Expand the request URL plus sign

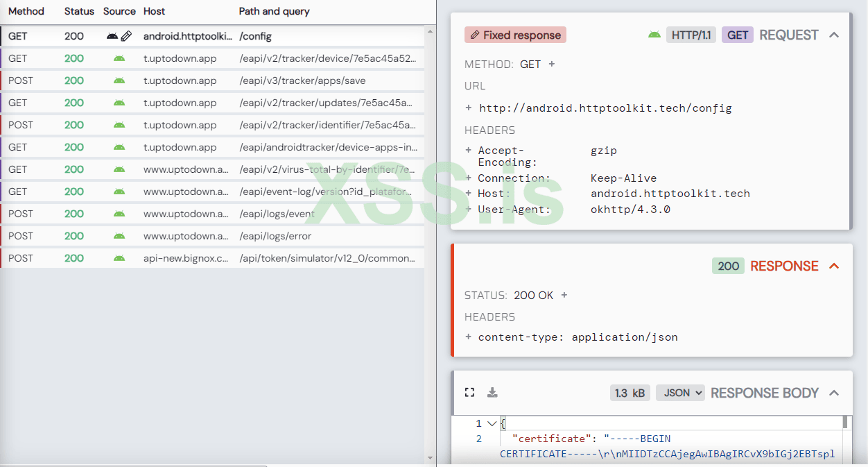[x=469, y=108]
